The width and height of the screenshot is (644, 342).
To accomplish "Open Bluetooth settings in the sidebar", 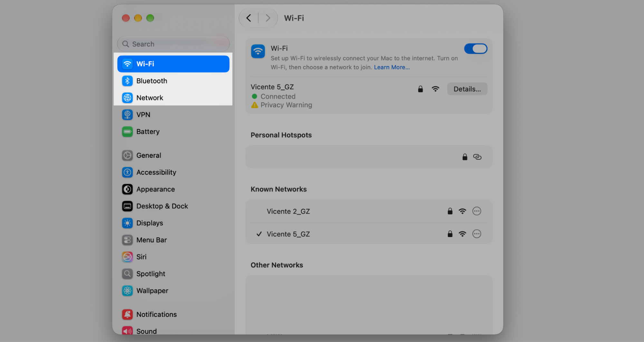I will click(173, 81).
